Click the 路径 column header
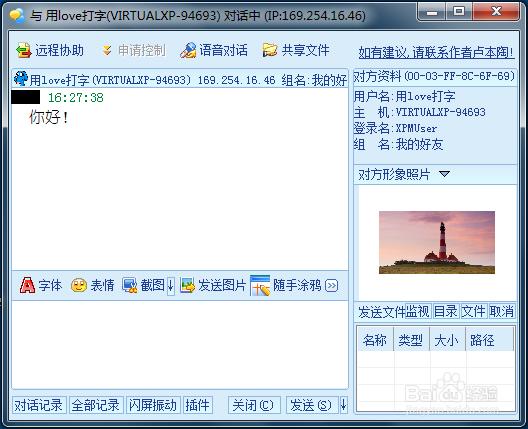 coord(489,340)
